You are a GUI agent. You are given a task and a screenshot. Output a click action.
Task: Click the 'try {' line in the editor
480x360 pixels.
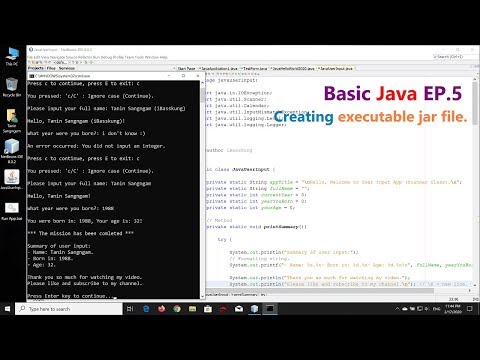click(224, 239)
